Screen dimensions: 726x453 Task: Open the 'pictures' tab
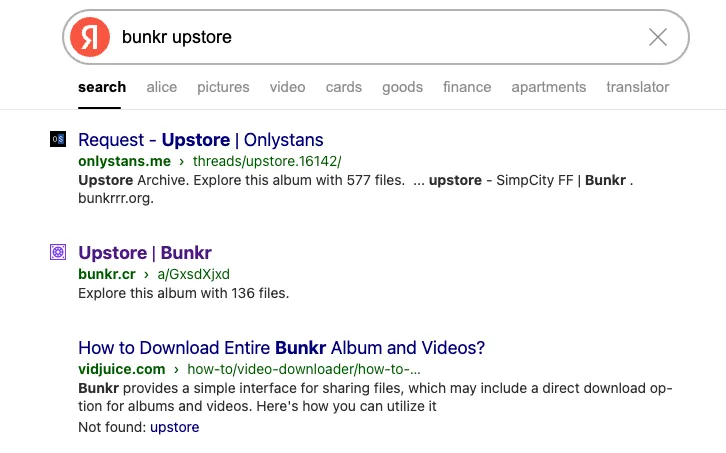coord(223,87)
